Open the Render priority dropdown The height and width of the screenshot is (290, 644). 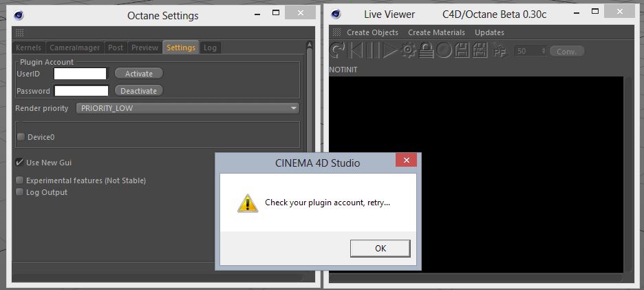click(x=188, y=108)
